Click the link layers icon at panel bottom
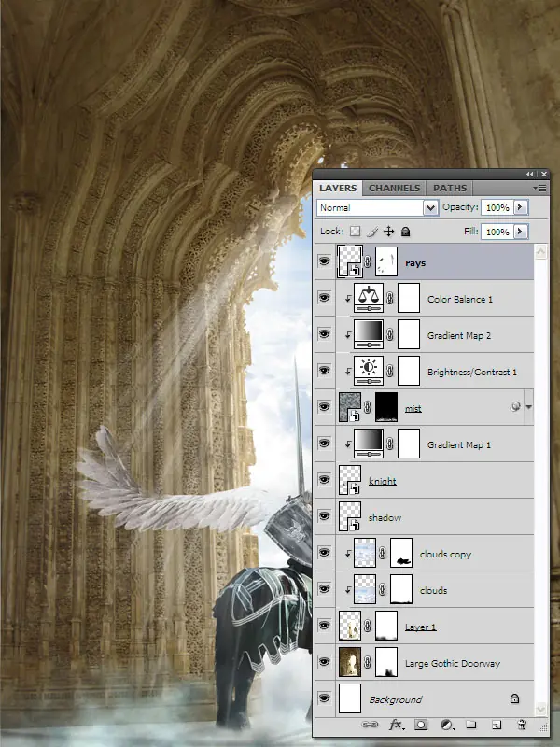The image size is (560, 747). tap(370, 725)
